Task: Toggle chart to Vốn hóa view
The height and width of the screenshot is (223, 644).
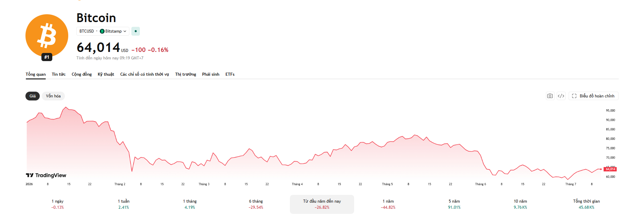Action: tap(53, 96)
